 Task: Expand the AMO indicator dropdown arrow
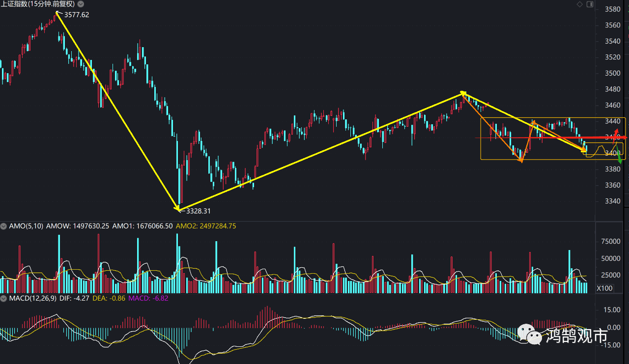tap(4, 226)
